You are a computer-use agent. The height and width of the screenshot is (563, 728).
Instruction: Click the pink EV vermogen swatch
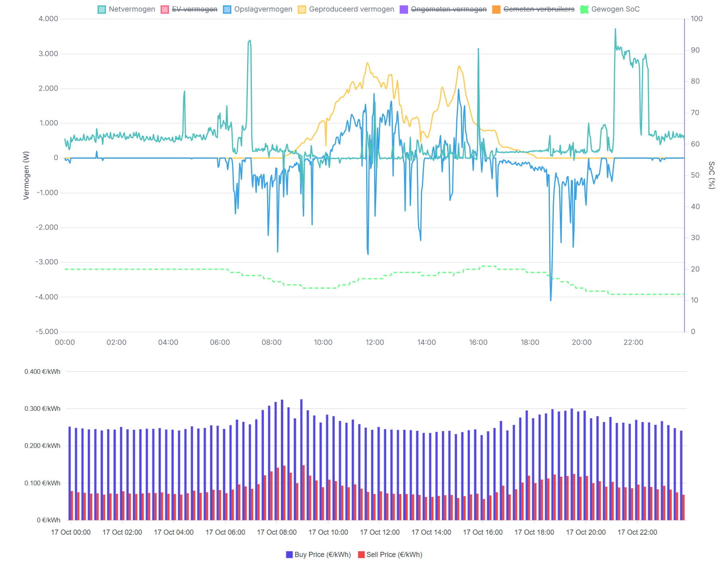[165, 10]
